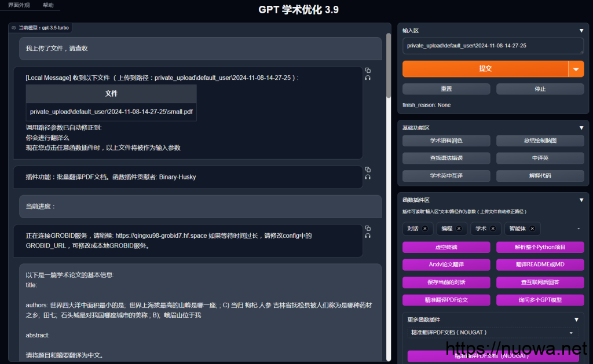Open the dropdown arrow beside 提交 button
Screen dimensions: 593x364
pos(576,69)
